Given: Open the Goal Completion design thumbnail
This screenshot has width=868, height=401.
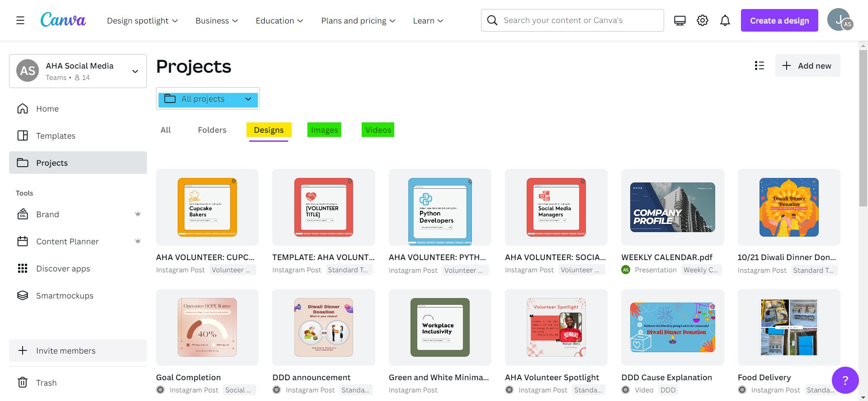Looking at the screenshot, I should click(x=207, y=327).
